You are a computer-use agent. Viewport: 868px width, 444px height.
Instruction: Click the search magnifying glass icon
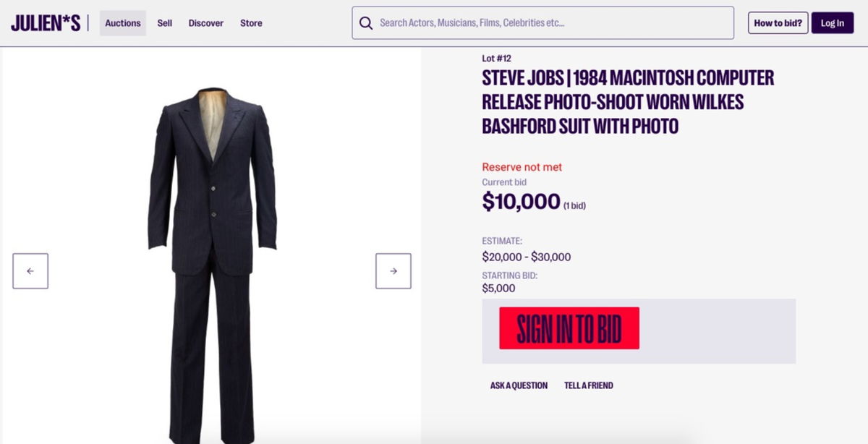click(x=366, y=22)
